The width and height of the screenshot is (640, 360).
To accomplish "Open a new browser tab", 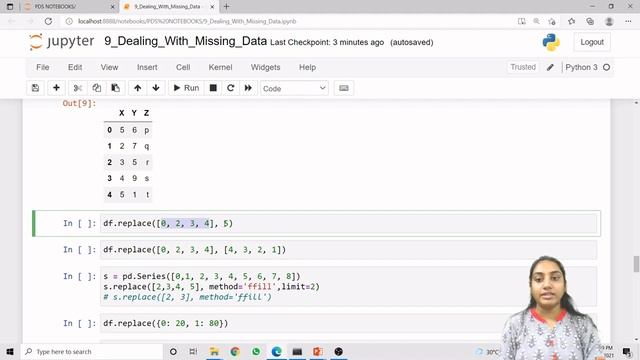I will pyautogui.click(x=227, y=7).
